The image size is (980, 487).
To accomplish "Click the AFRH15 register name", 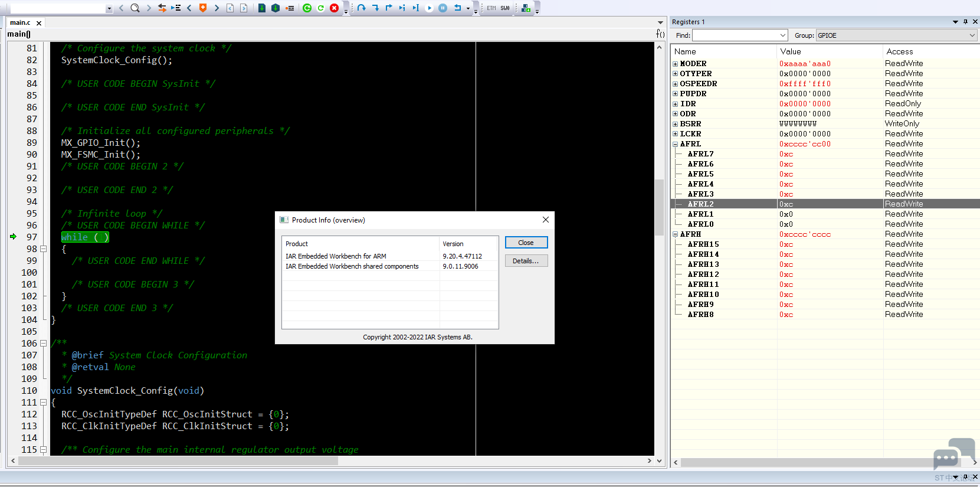I will pos(703,244).
